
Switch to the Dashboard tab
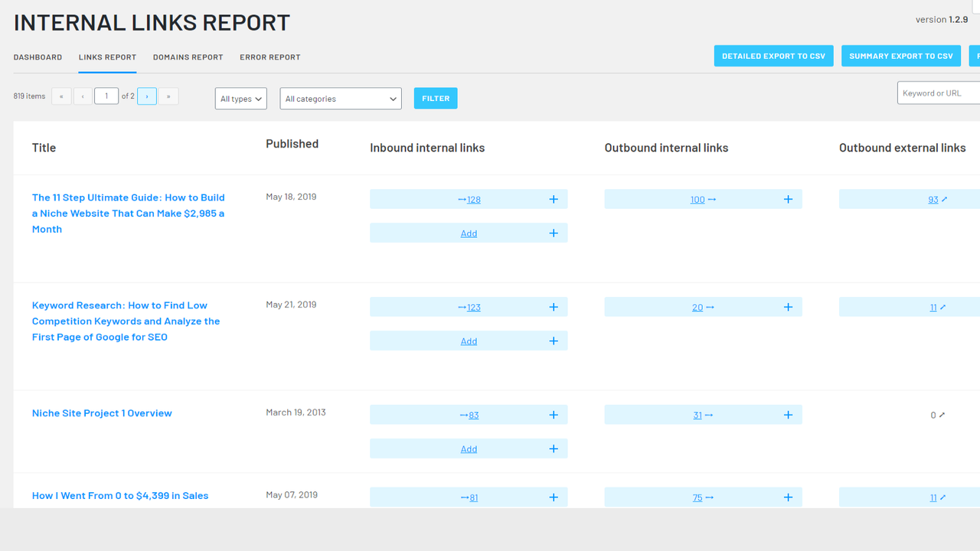point(38,57)
